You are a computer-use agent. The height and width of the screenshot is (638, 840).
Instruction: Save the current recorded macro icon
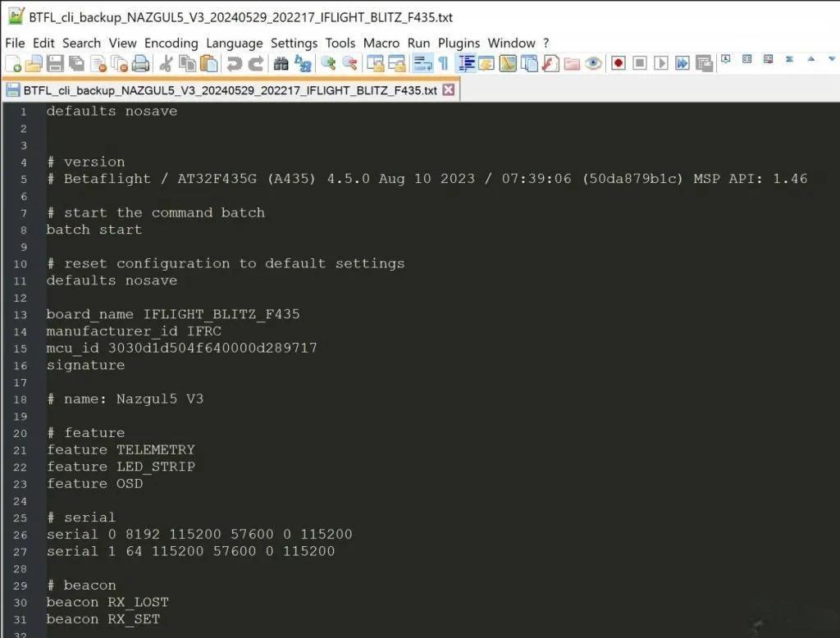(704, 64)
